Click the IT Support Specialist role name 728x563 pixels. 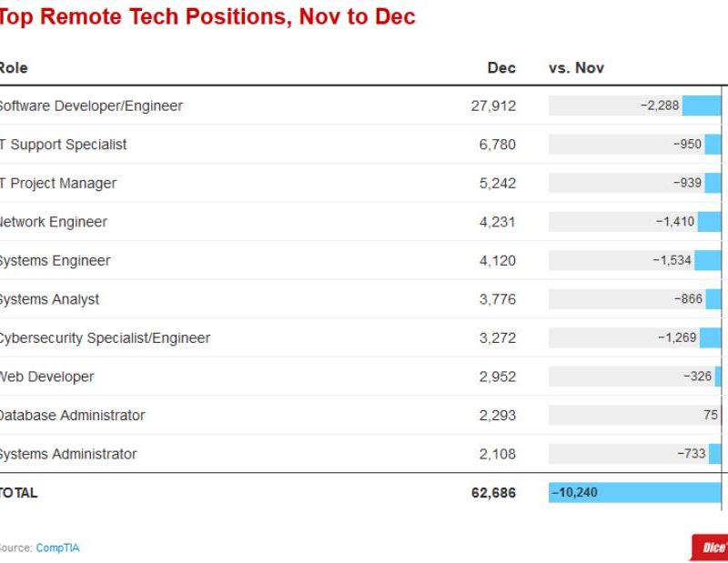64,145
